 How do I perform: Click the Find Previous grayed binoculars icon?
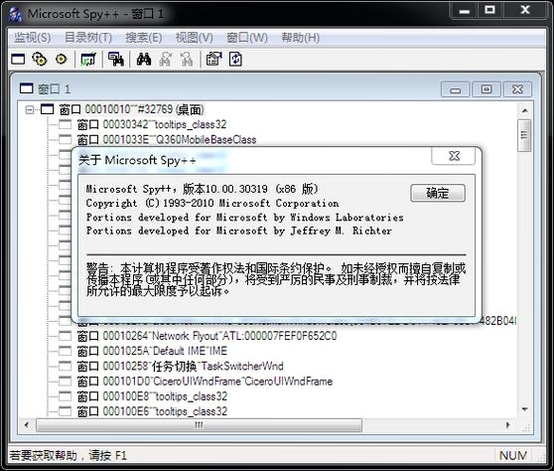tap(186, 59)
